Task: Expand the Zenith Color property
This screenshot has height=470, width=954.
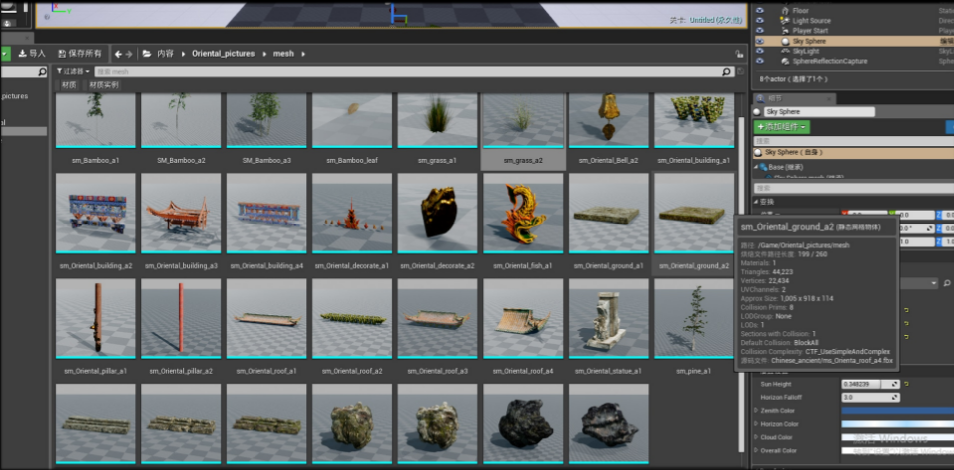Action: 756,411
